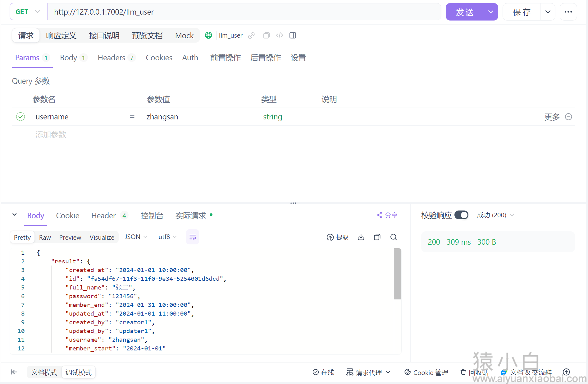Switch to 文档模式 view
The image size is (588, 384).
click(x=44, y=372)
